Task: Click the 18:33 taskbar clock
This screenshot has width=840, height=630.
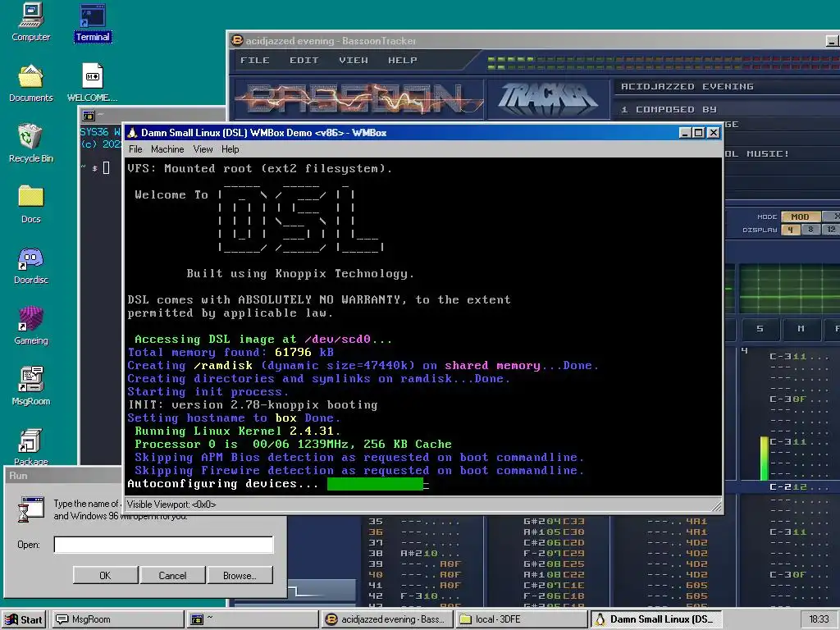Action: (x=819, y=619)
